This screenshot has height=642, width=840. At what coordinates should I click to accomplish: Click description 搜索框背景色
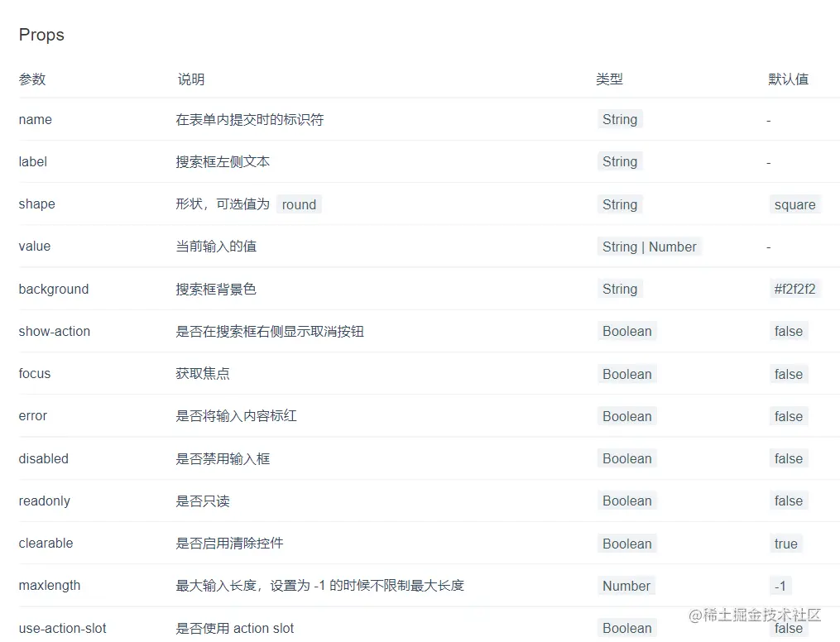click(216, 289)
